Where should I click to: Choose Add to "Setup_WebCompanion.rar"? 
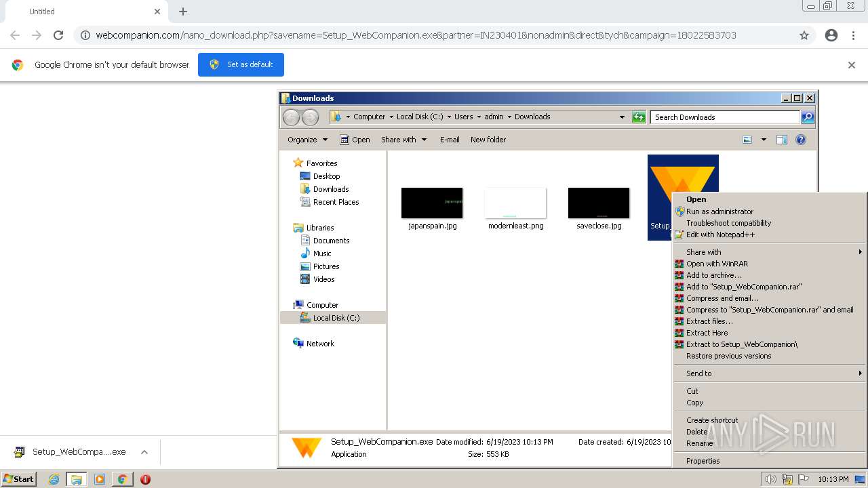coord(770,287)
